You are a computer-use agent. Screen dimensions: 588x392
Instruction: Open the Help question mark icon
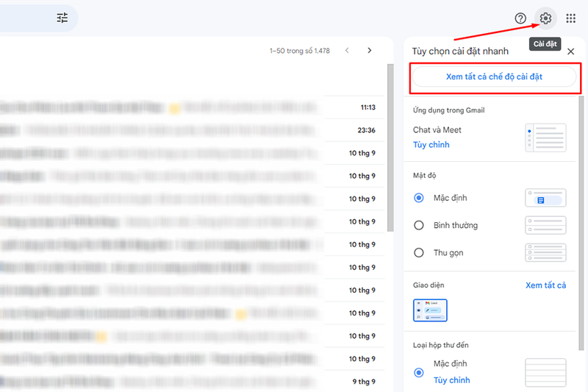[520, 18]
